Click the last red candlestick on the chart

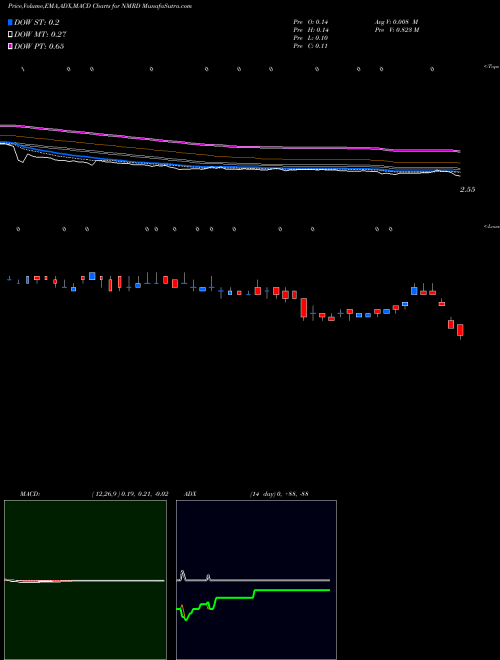coord(460,330)
